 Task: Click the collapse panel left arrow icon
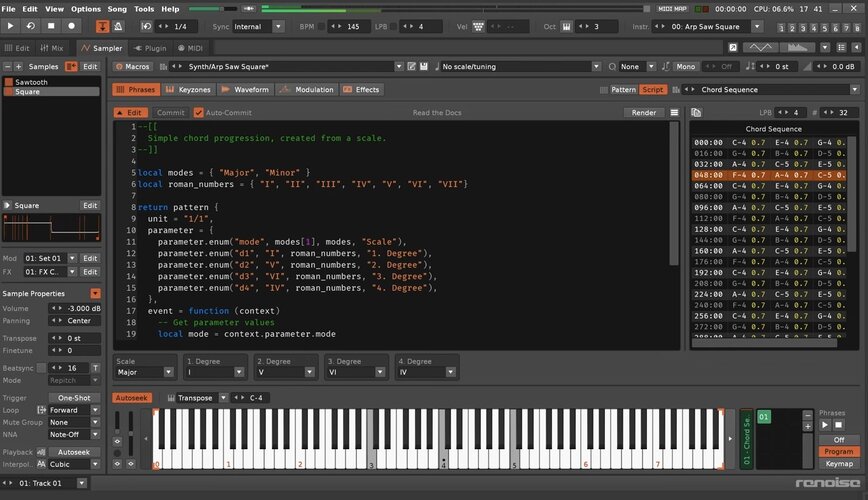[x=856, y=48]
